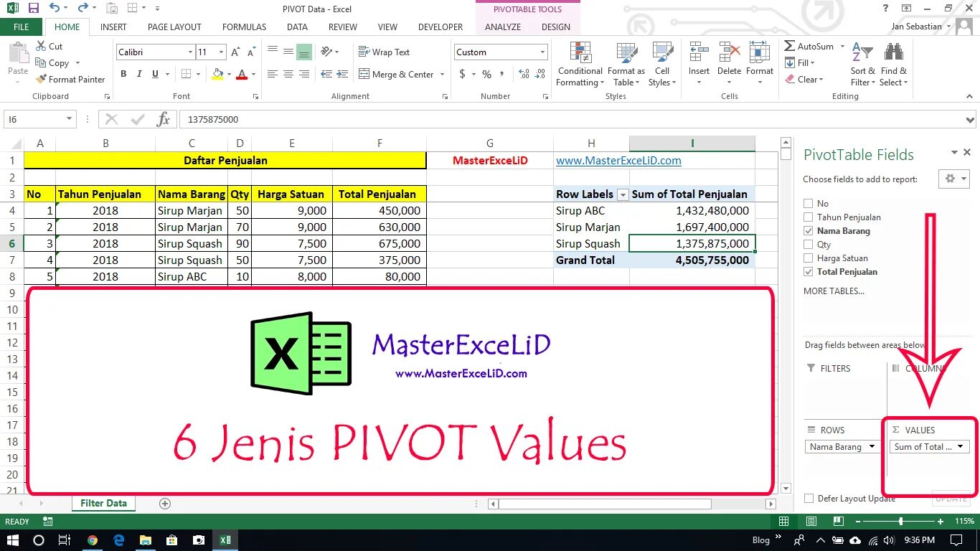The width and height of the screenshot is (980, 551).
Task: Select the Filter Data sheet tab
Action: pos(103,504)
